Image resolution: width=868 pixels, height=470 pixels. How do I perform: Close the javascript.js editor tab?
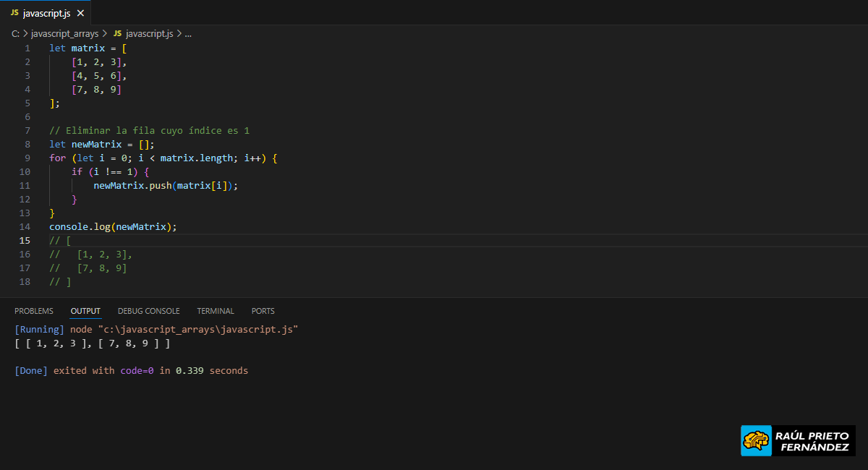80,13
